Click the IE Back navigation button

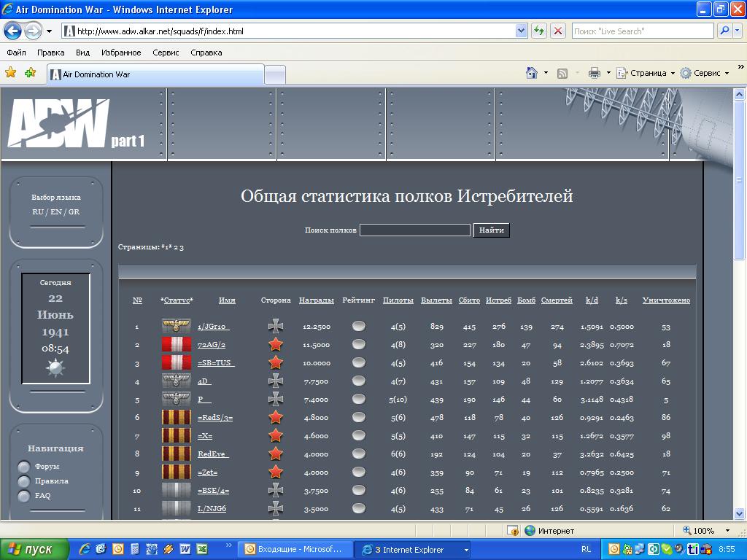tap(12, 31)
